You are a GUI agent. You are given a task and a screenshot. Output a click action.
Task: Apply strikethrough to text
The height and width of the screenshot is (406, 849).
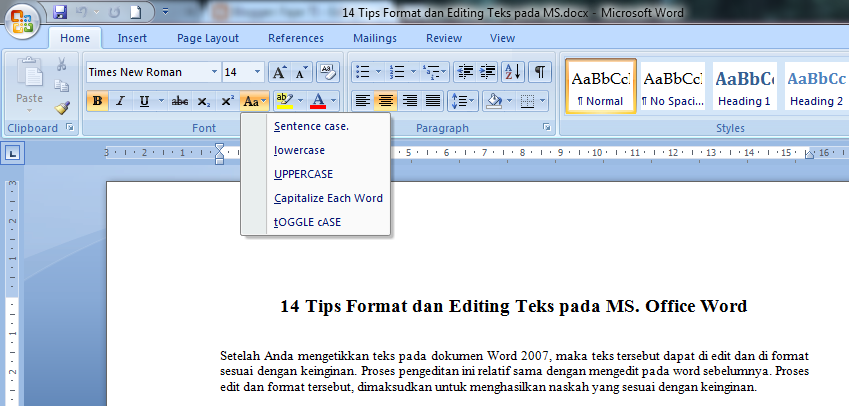coord(180,101)
